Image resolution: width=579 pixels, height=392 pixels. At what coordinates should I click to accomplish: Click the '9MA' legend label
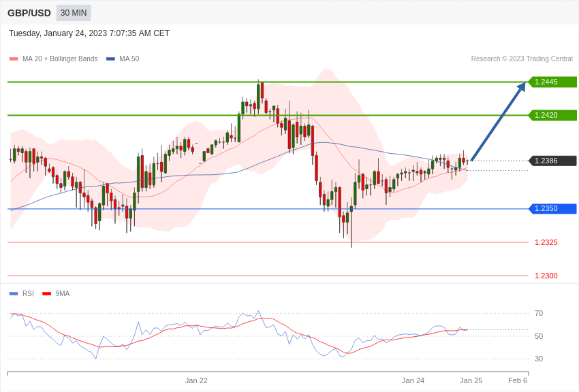point(63,293)
